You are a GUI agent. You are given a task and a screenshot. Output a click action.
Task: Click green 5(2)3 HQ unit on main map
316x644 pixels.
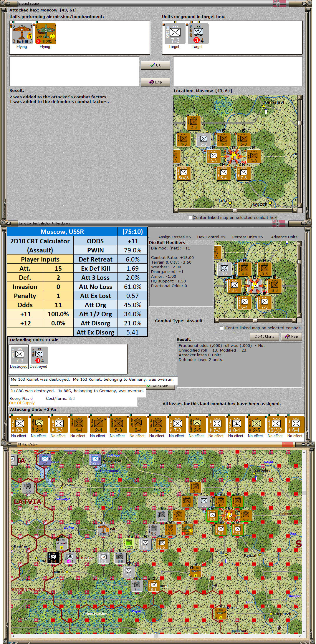click(128, 544)
